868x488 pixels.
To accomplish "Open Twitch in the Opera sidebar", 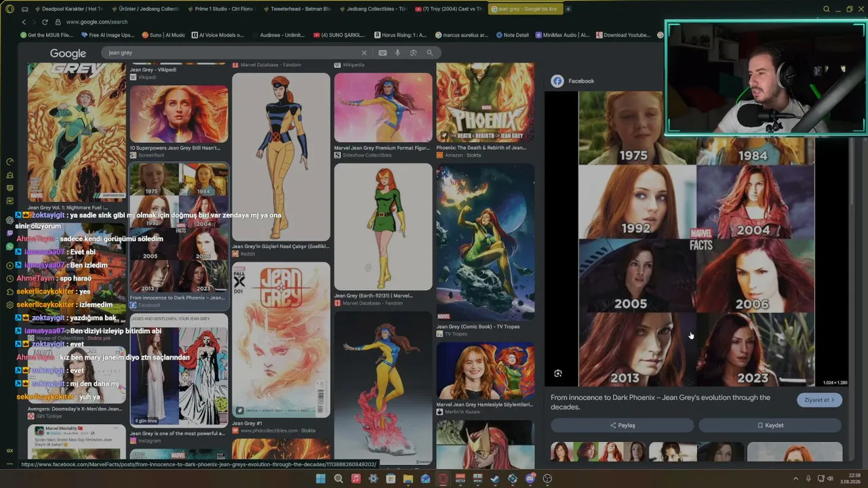I will (9, 233).
